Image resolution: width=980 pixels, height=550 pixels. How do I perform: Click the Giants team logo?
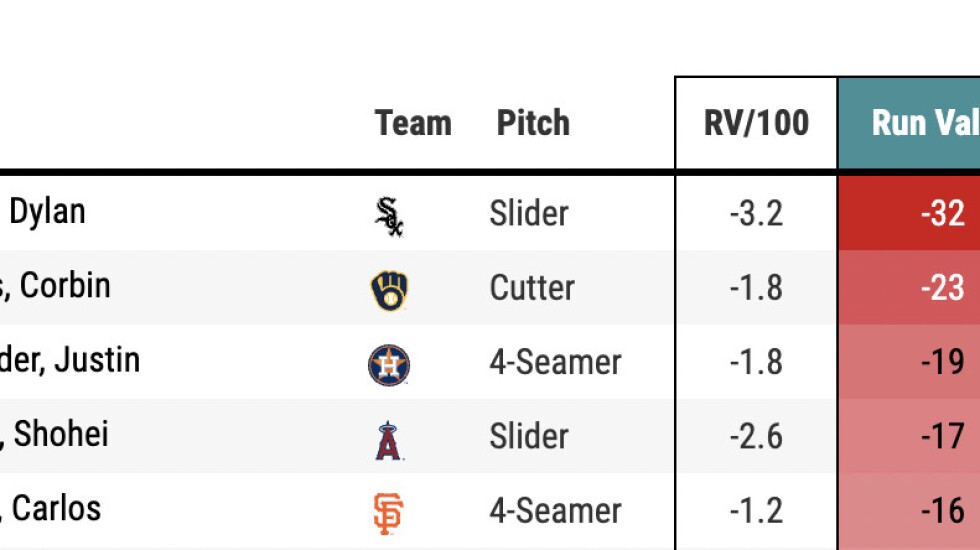tap(388, 512)
